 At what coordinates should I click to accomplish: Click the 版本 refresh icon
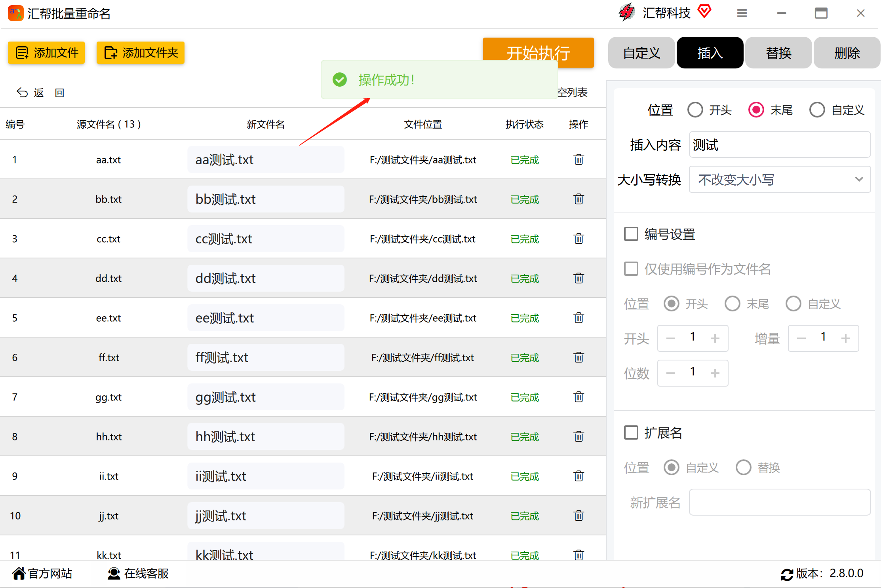787,574
